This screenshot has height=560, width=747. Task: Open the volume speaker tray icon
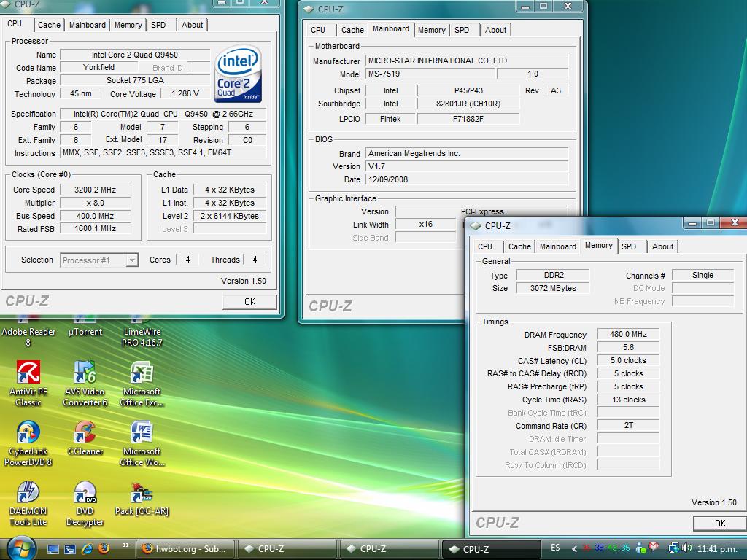[686, 548]
